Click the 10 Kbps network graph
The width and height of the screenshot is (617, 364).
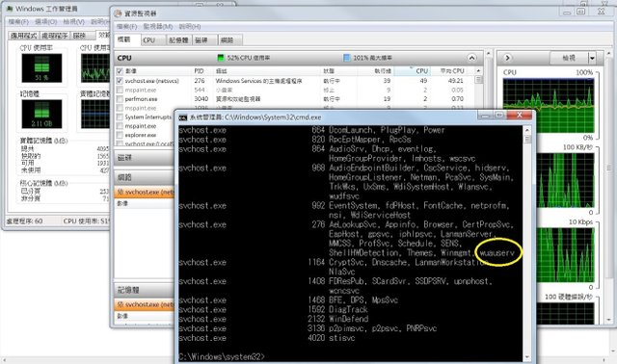click(565, 255)
